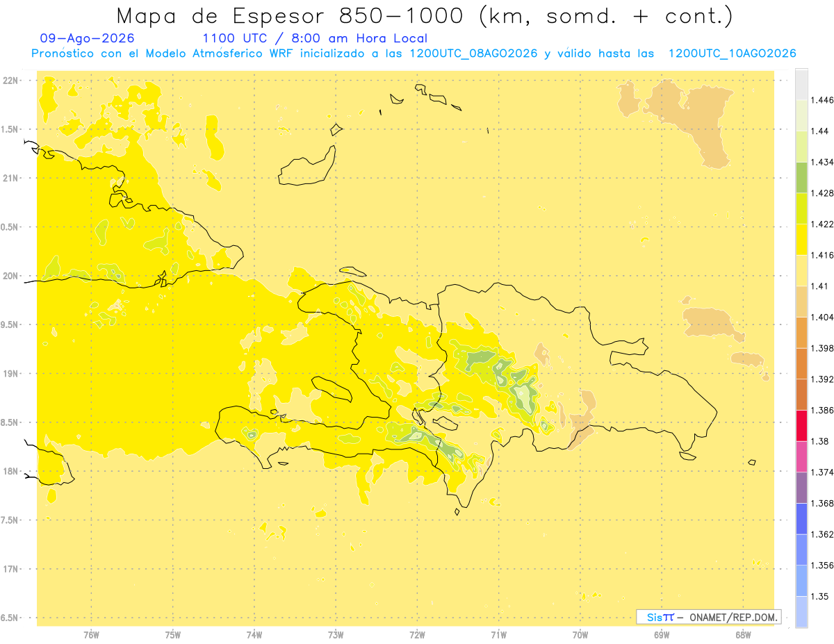The width and height of the screenshot is (834, 644).
Task: Click the 1.386 legend value
Action: pyautogui.click(x=822, y=410)
